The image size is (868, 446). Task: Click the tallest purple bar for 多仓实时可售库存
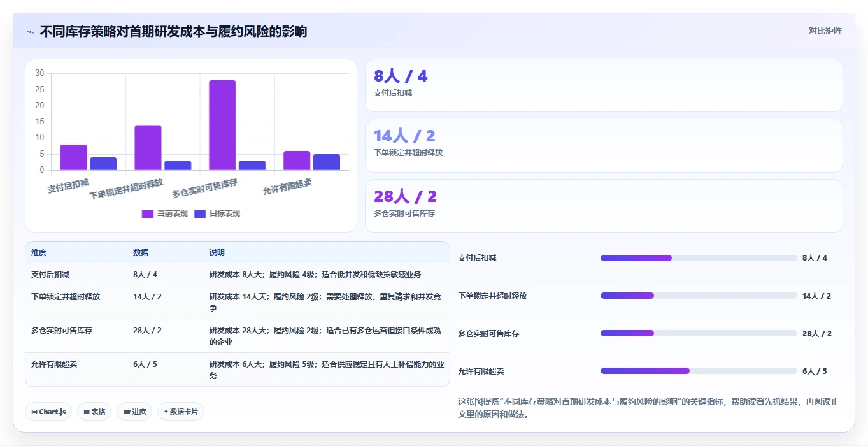[x=222, y=125]
